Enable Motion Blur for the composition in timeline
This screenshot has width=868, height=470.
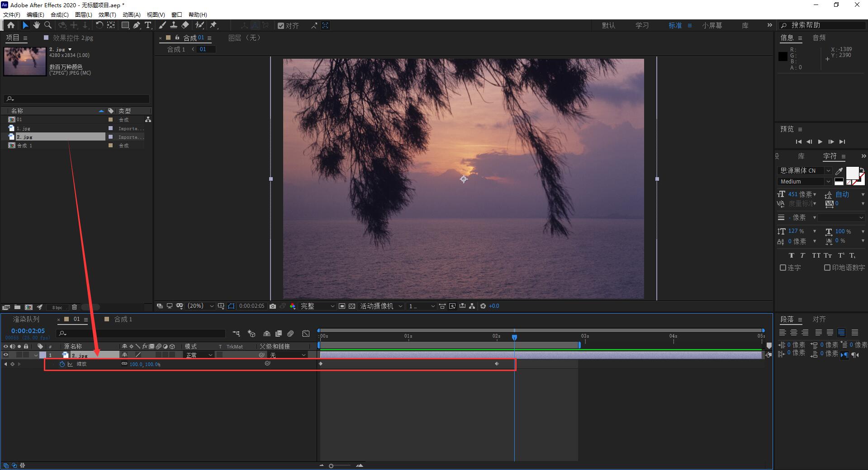tap(291, 334)
